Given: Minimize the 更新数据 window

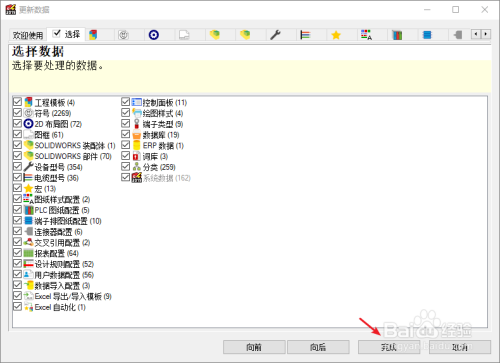Looking at the screenshot, I should 427,10.
